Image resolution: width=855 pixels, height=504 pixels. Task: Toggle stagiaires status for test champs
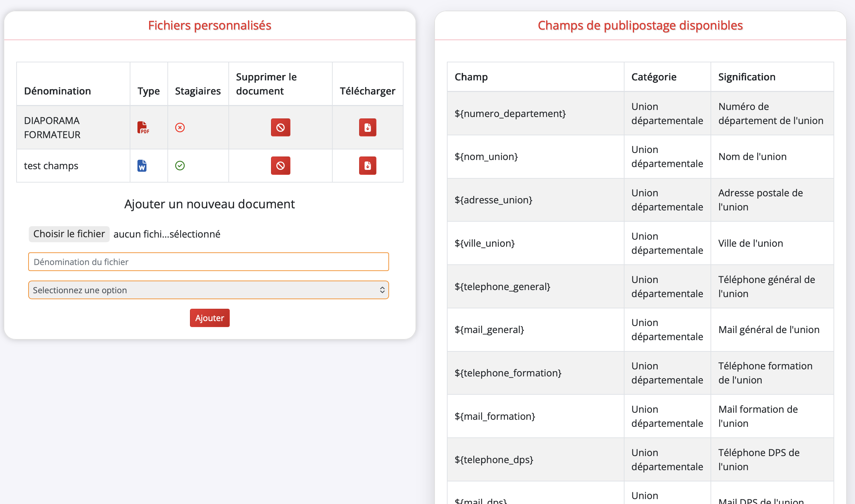180,166
